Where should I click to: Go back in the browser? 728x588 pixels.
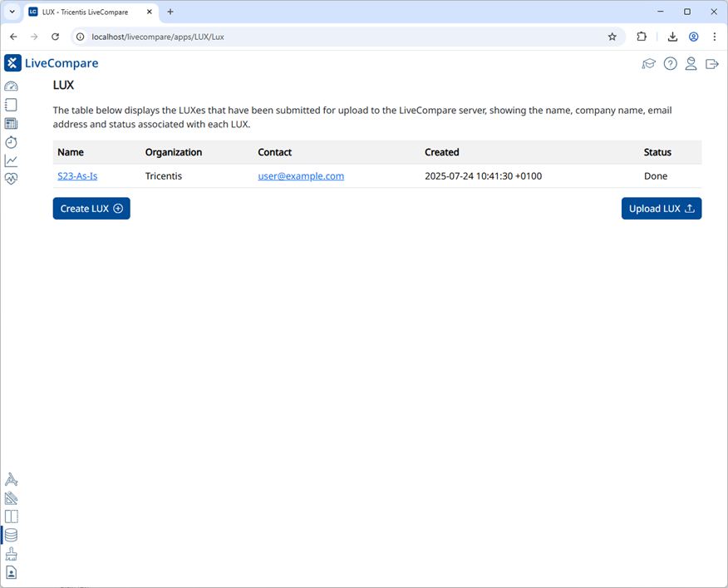[x=13, y=37]
